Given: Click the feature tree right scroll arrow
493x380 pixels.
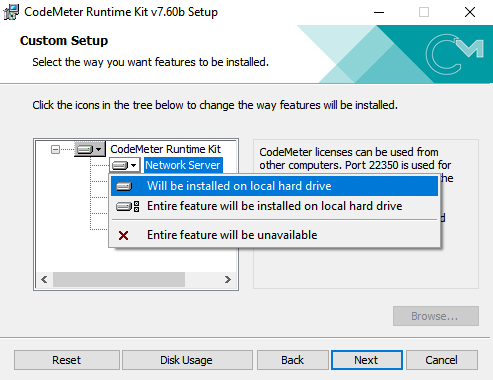Looking at the screenshot, I should 228,279.
